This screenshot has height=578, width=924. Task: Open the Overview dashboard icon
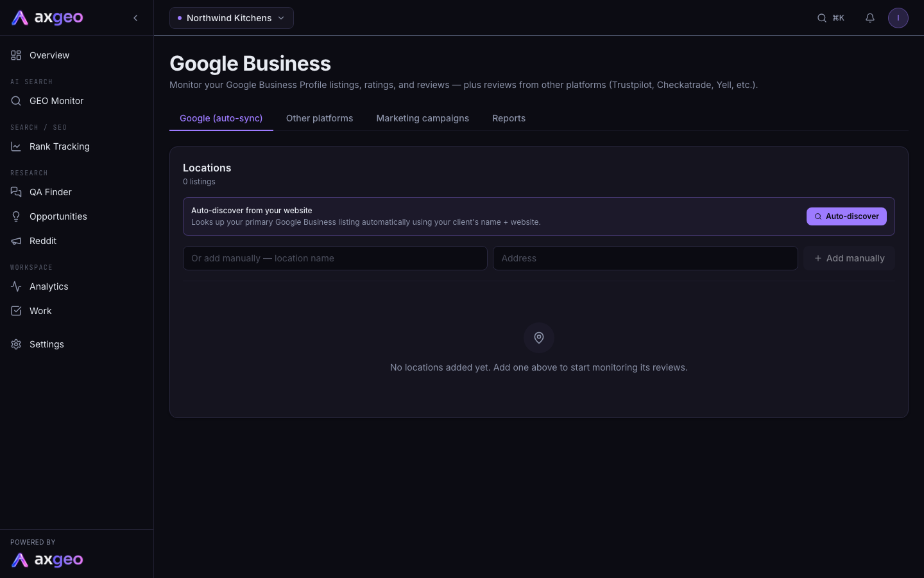(16, 55)
